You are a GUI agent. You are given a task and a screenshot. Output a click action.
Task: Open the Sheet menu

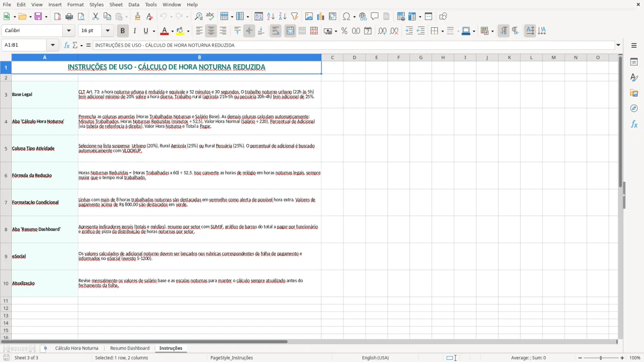116,4
